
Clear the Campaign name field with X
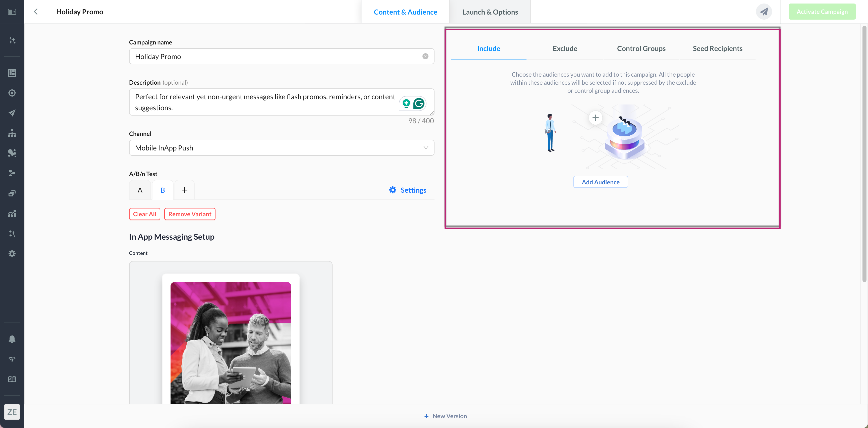[425, 56]
